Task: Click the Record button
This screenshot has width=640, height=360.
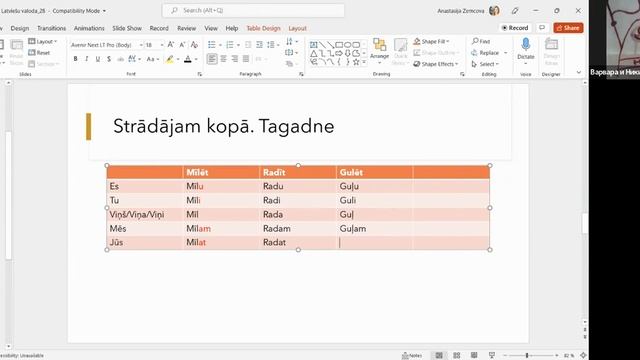Action: (x=515, y=28)
